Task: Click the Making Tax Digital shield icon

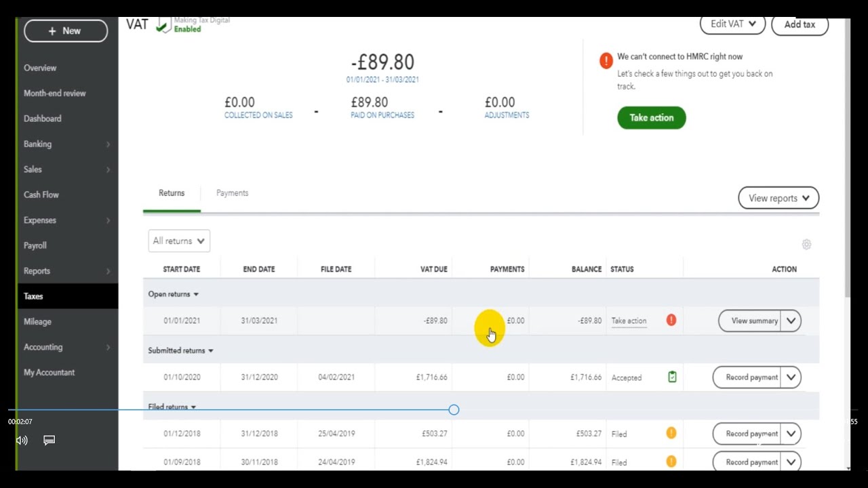Action: (163, 25)
